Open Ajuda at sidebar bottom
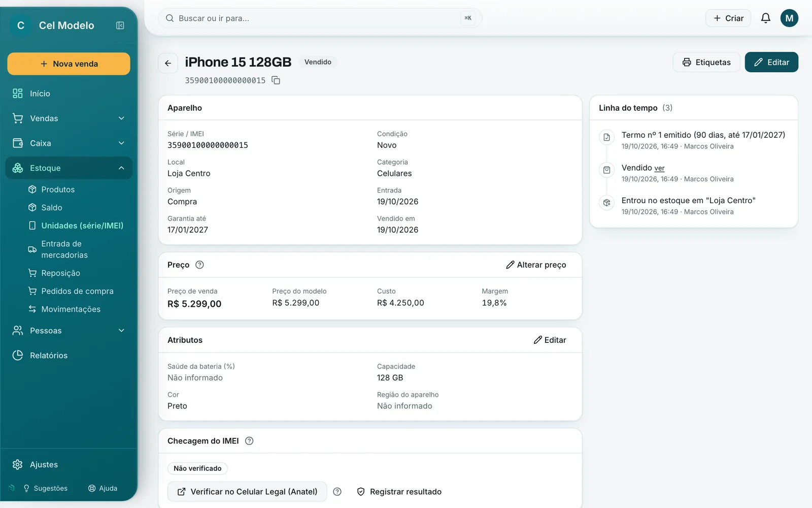Viewport: 812px width, 508px height. tap(103, 488)
